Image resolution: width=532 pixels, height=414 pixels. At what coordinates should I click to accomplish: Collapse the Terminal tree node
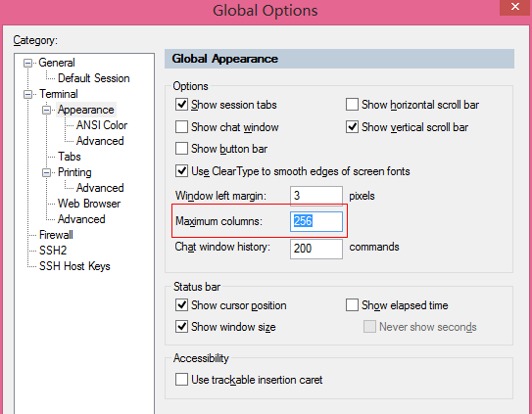pos(27,94)
